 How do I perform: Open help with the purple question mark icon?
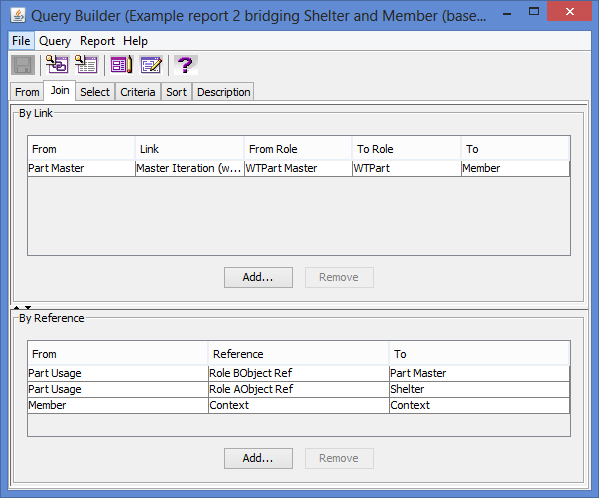186,65
